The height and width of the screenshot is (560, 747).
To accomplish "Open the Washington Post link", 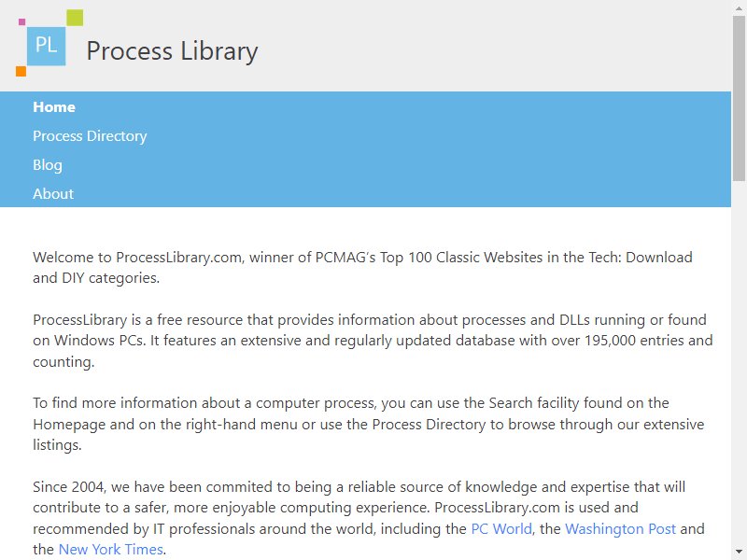I will click(x=620, y=528).
